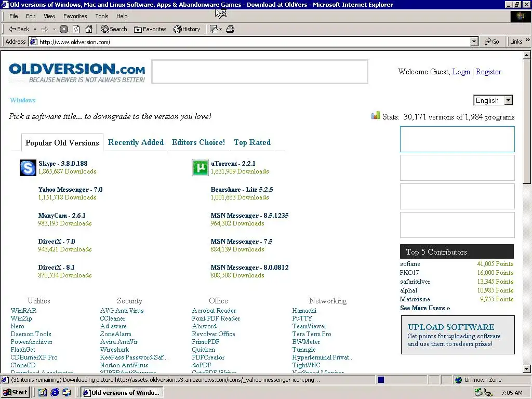Click sofiane contributor name

[x=410, y=263]
